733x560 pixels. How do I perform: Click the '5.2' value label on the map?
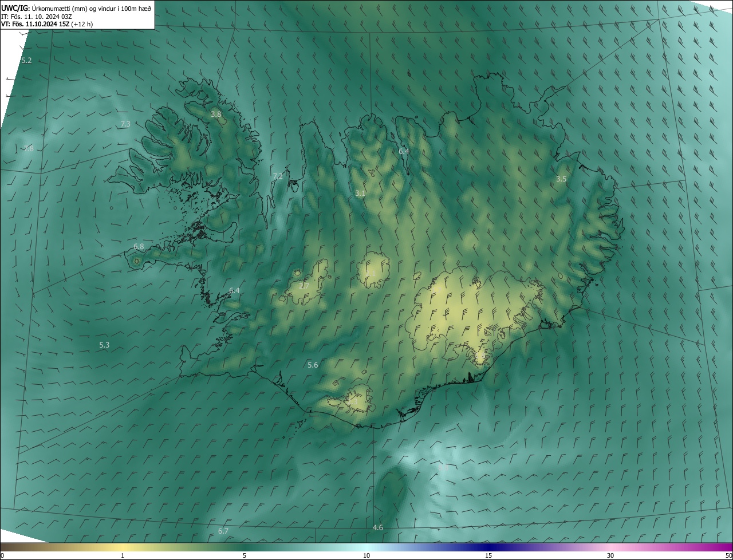pos(26,61)
